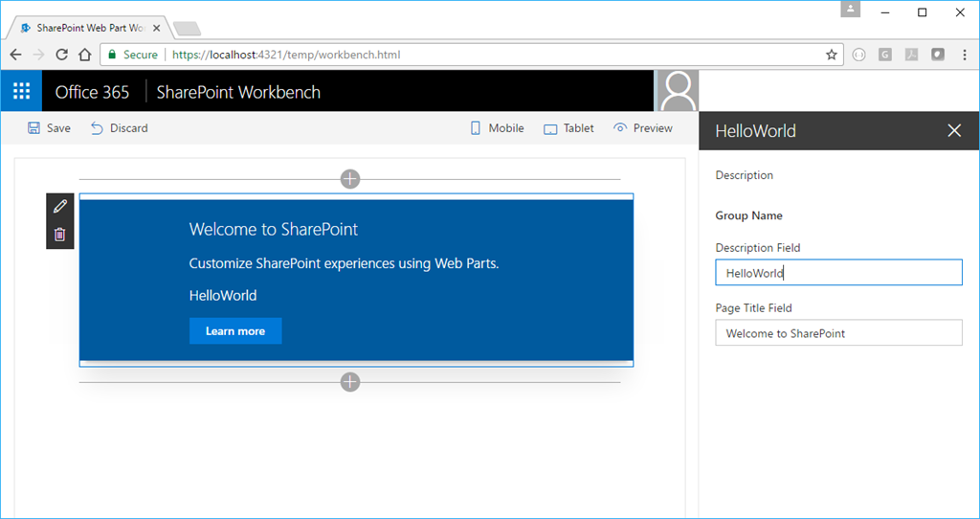
Task: Focus the Page Title Field text box
Action: coord(838,332)
